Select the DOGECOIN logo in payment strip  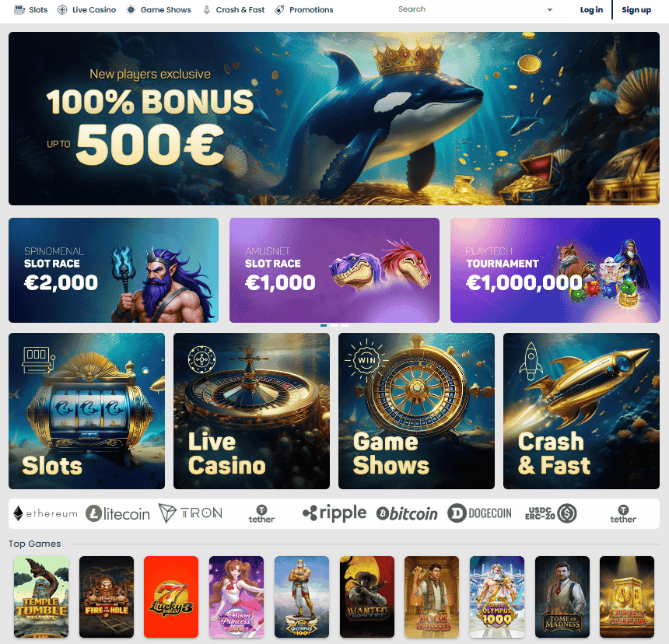point(479,513)
